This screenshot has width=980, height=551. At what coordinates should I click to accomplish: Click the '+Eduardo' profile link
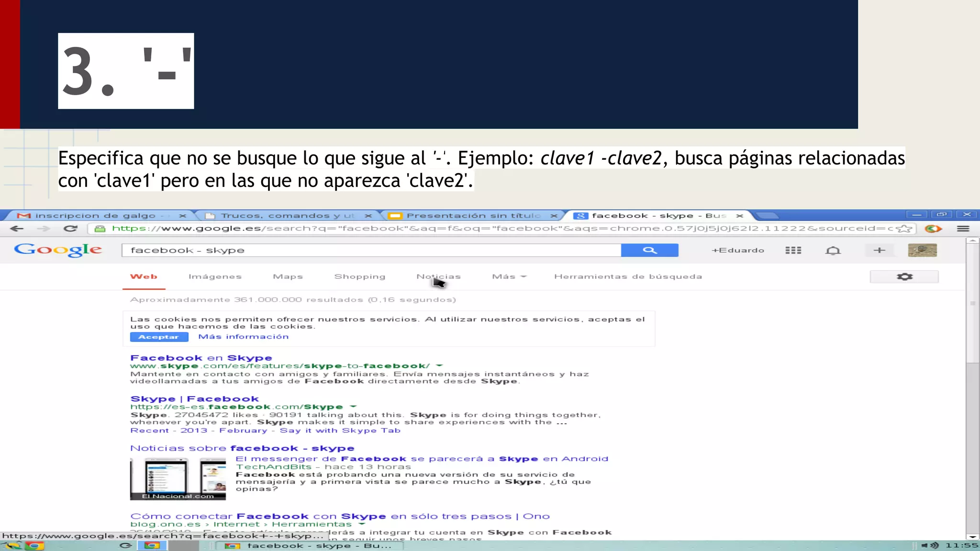(x=737, y=250)
